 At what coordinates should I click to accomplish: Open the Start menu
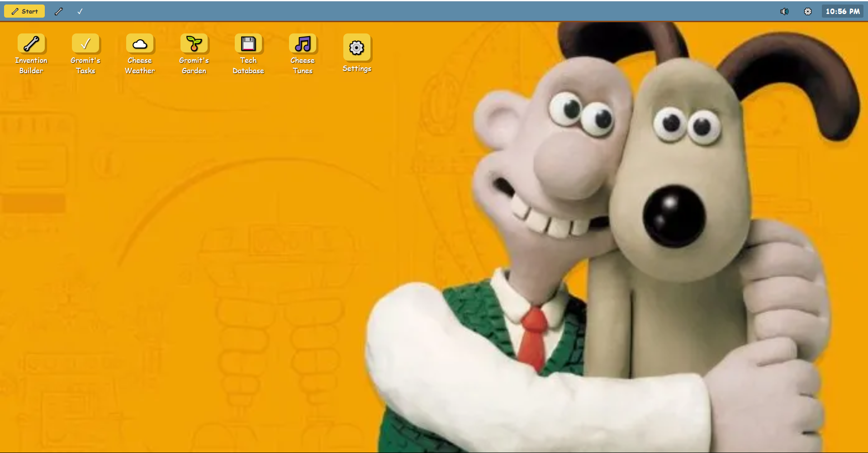point(24,11)
